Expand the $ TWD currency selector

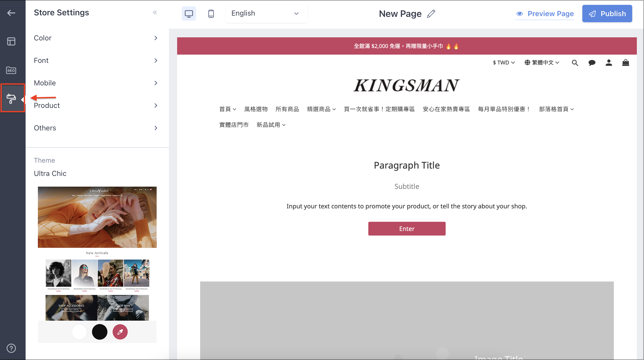504,63
